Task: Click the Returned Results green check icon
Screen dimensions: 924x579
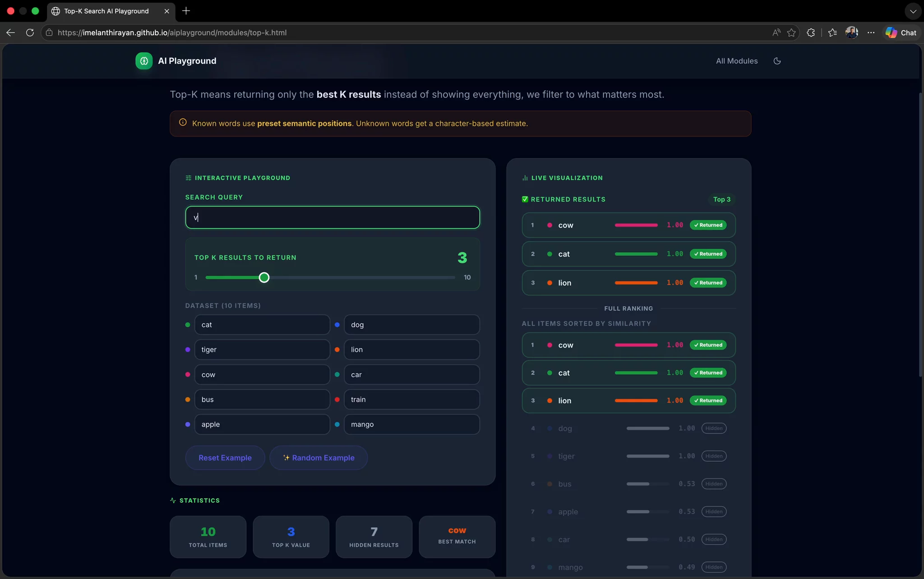Action: (x=525, y=199)
